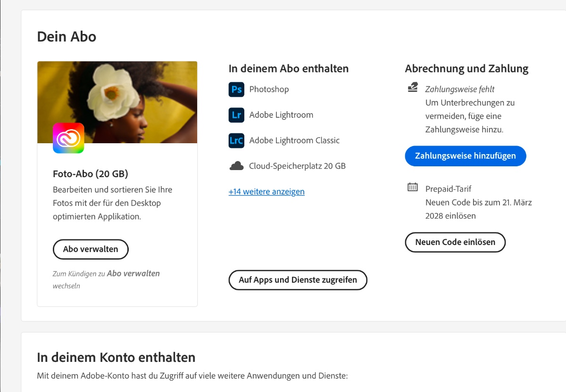Image resolution: width=566 pixels, height=392 pixels.
Task: Click the Neuen Code einlösen button
Action: click(455, 242)
